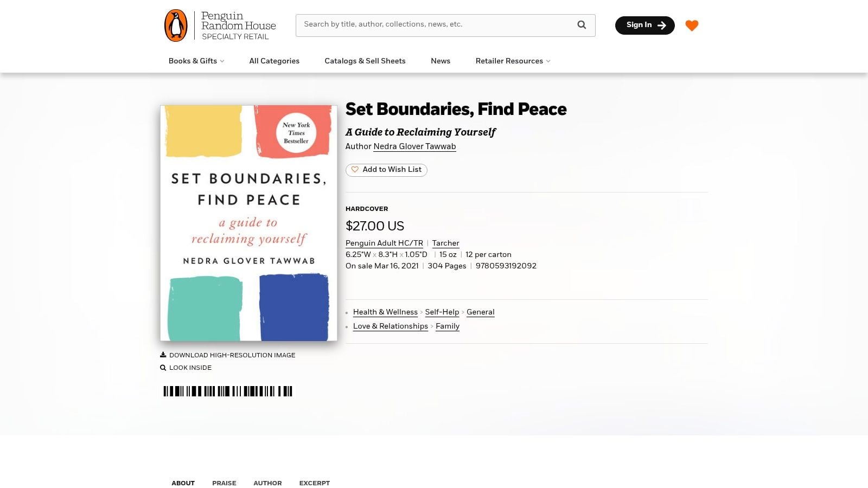Image resolution: width=868 pixels, height=488 pixels.
Task: Open All Categories
Action: [274, 61]
